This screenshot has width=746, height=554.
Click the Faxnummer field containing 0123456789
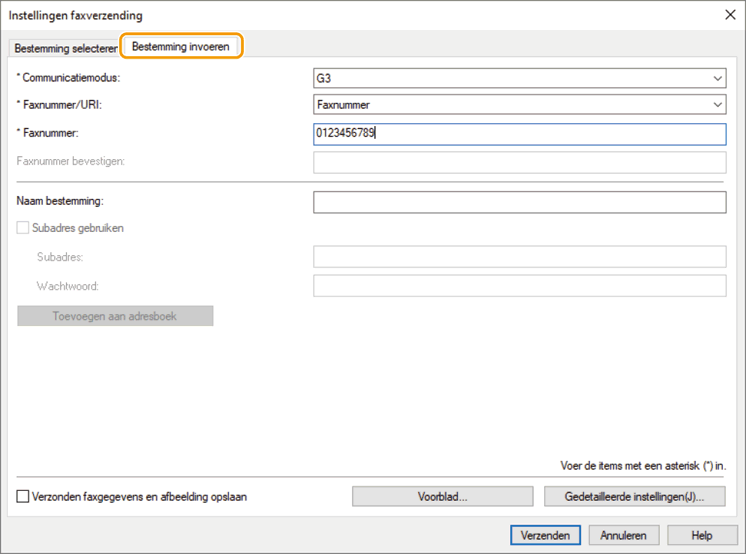coord(519,134)
